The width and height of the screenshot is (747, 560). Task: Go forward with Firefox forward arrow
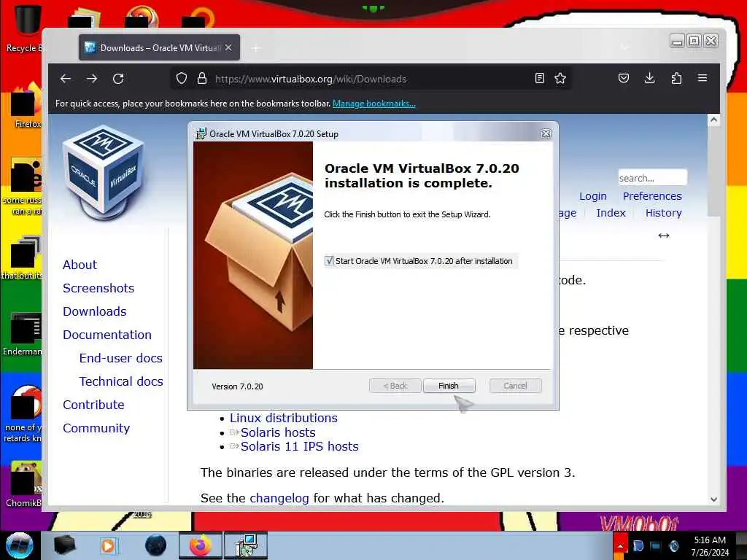point(92,79)
